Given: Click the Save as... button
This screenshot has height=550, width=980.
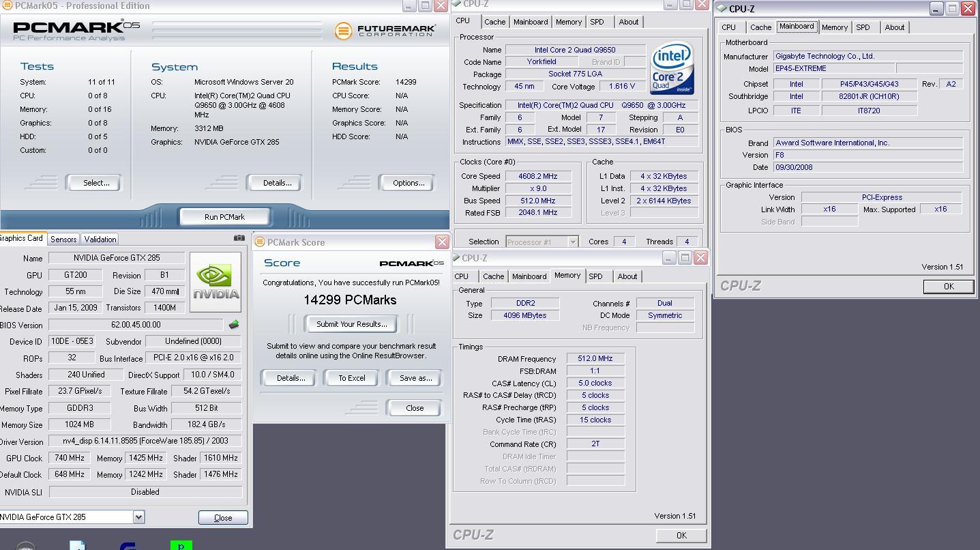Looking at the screenshot, I should (x=415, y=378).
